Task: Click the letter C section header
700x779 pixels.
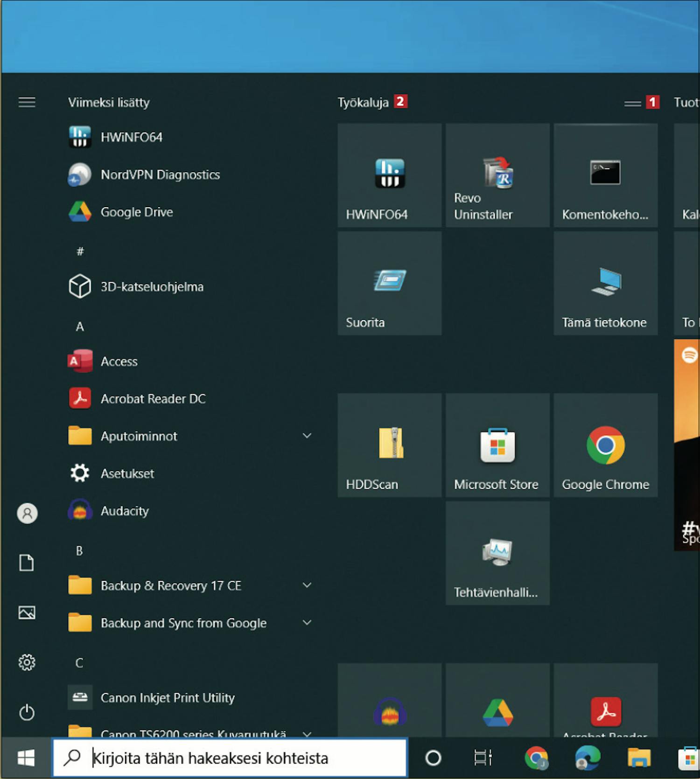Action: tap(79, 663)
